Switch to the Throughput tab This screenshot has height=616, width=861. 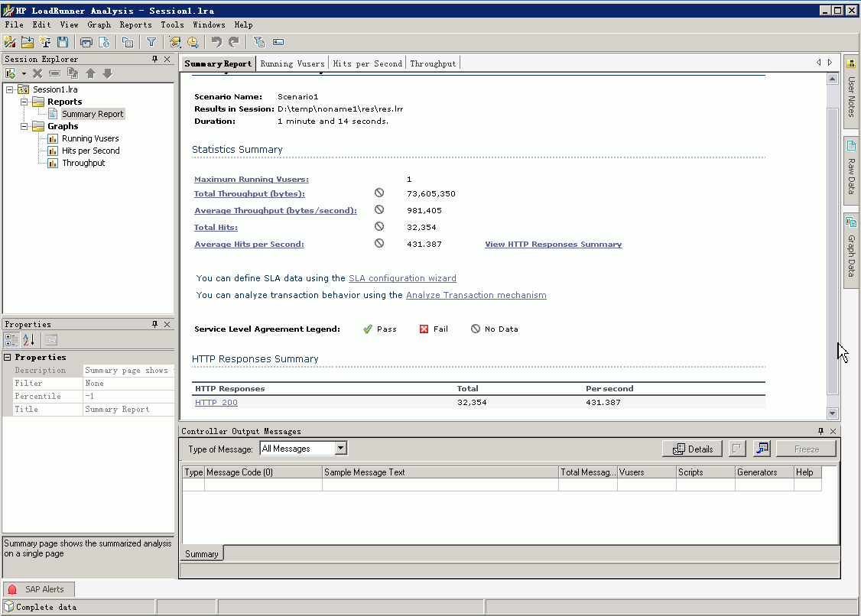pos(433,63)
